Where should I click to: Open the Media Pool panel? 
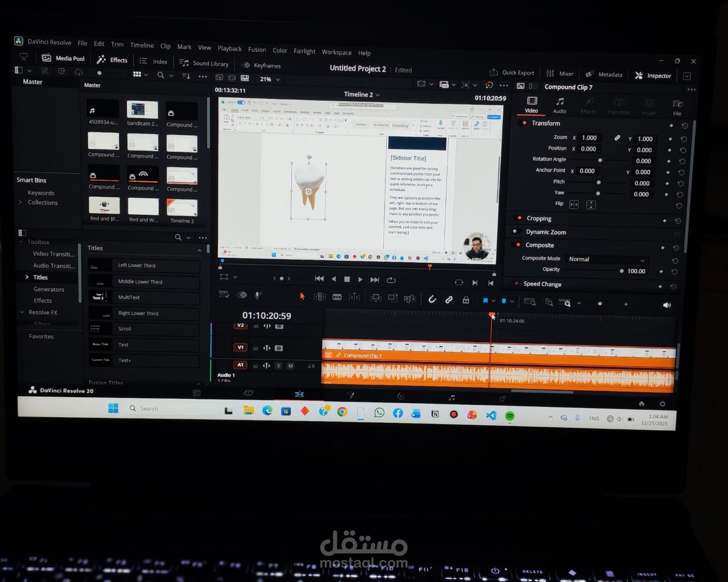63,58
